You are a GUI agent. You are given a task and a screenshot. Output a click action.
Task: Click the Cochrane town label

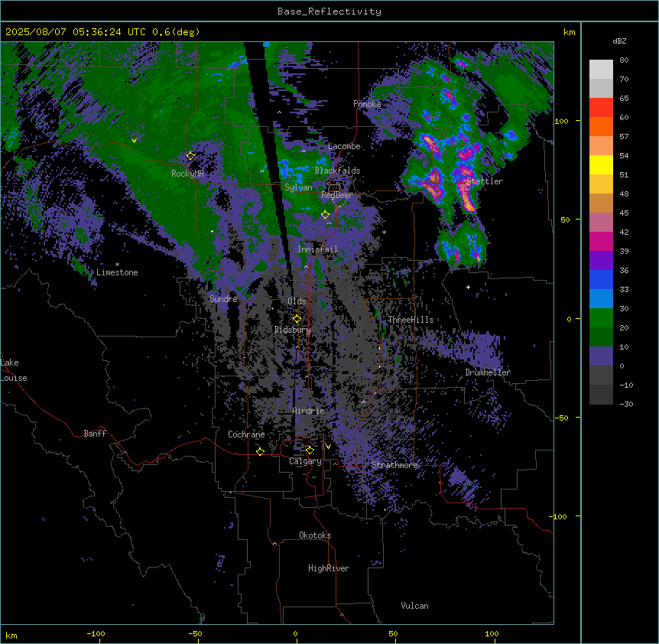click(246, 434)
